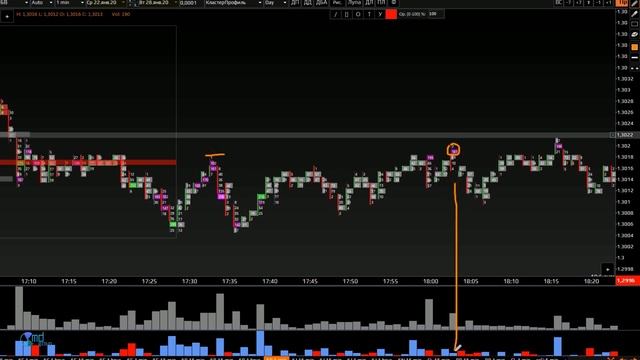Open the 1 min timeframe dropdown
This screenshot has width=640, height=360.
tap(69, 2)
